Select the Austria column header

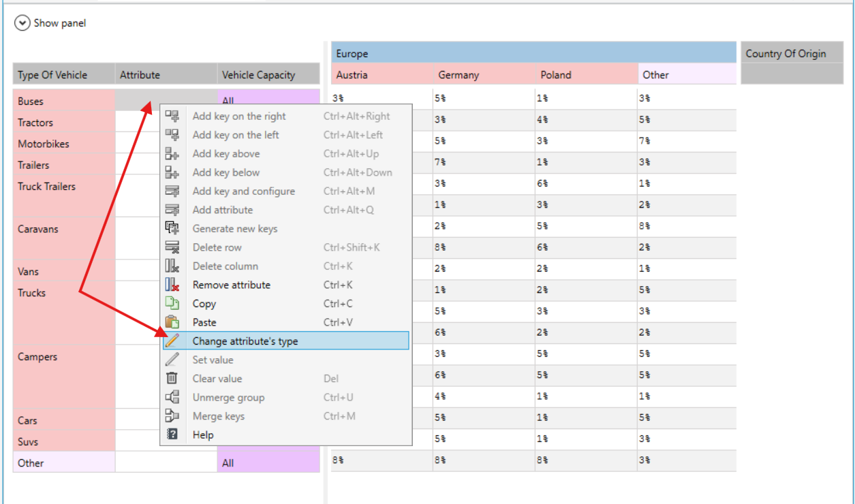coord(382,75)
